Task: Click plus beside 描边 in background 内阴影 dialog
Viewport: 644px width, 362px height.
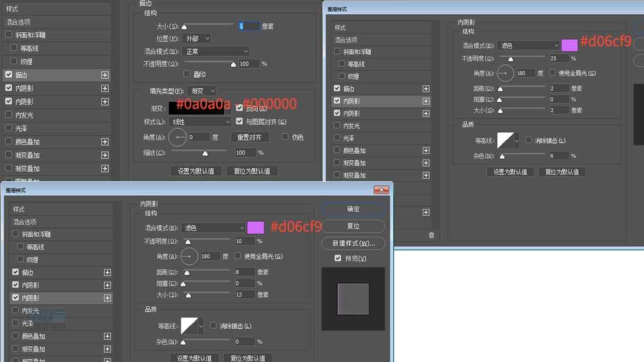Action: [426, 89]
